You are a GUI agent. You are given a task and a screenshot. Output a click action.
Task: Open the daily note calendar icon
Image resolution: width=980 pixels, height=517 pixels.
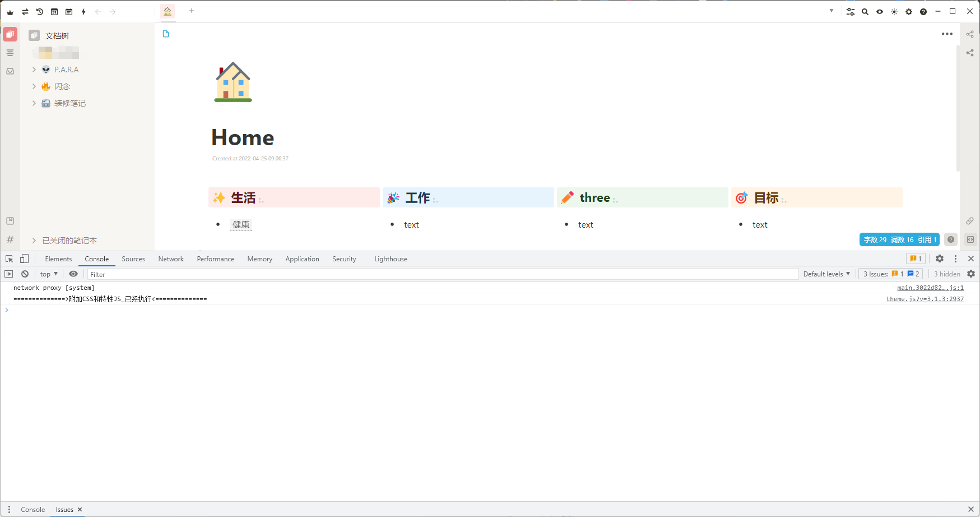click(54, 12)
